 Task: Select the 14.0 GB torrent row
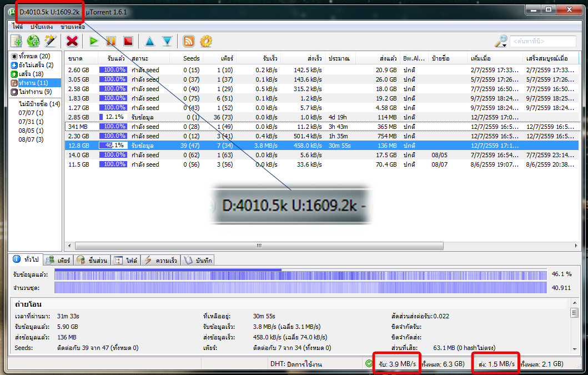coord(321,154)
